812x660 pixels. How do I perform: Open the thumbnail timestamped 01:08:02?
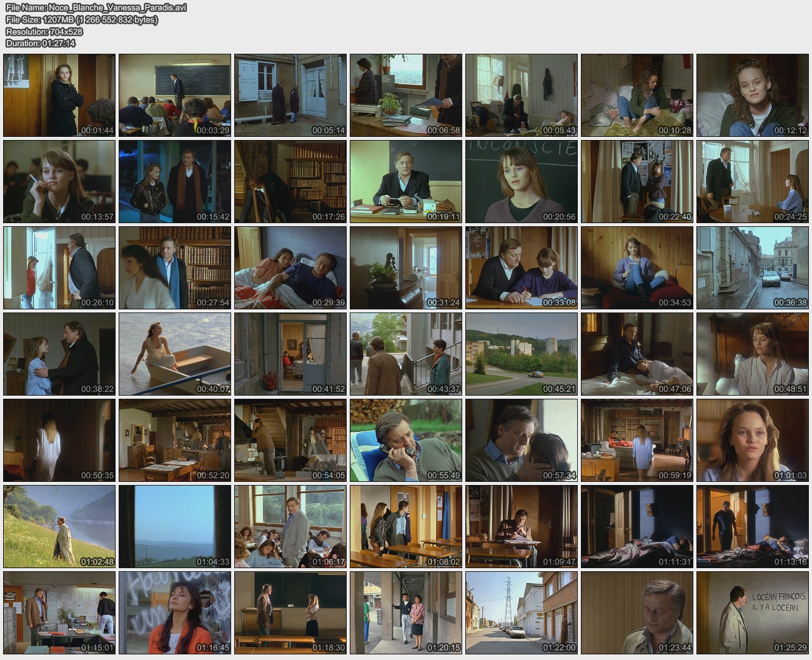point(406,526)
